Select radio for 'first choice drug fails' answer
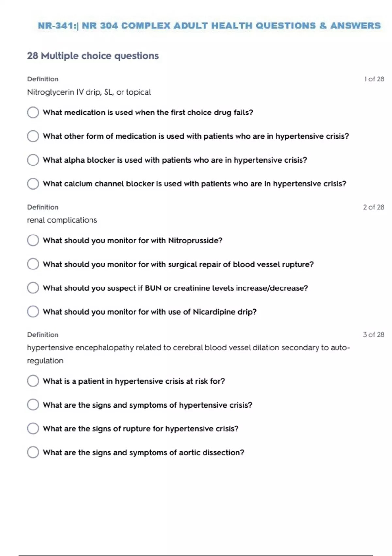 [33, 113]
